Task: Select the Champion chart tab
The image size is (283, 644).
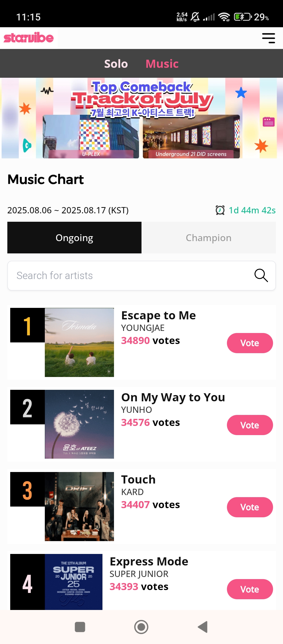Action: (209, 238)
